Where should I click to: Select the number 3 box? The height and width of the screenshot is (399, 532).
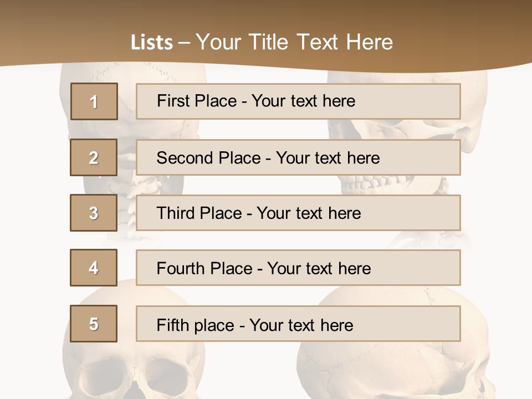point(94,213)
